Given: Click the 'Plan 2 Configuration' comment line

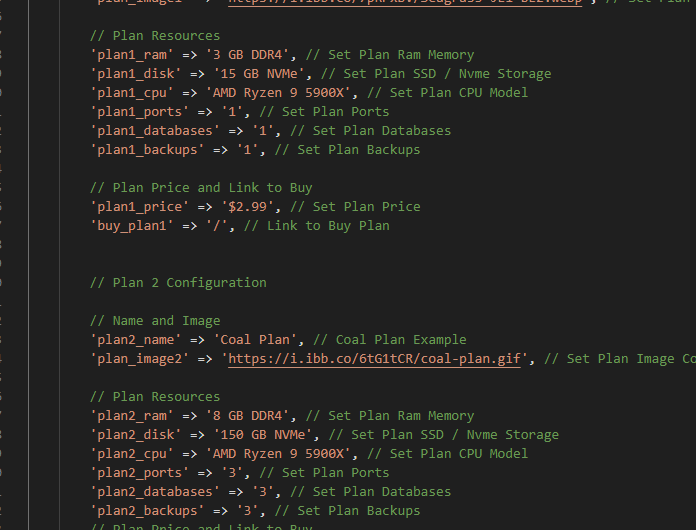Looking at the screenshot, I should click(x=178, y=283).
